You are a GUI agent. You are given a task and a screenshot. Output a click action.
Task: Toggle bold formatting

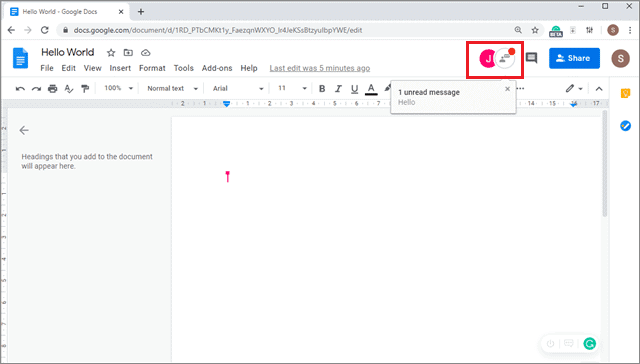pyautogui.click(x=322, y=89)
